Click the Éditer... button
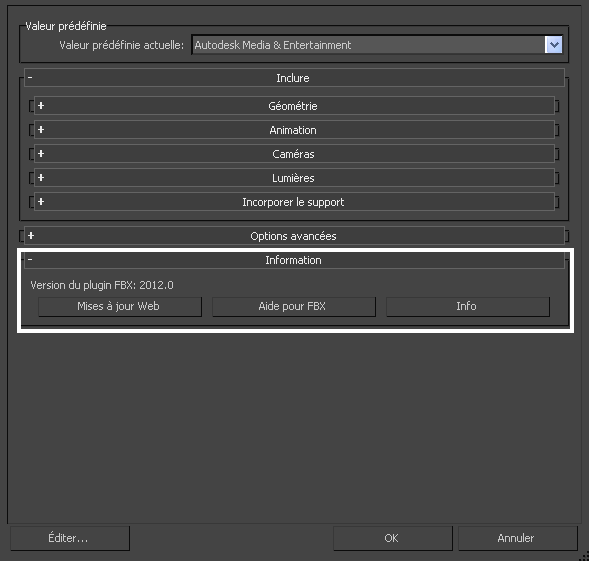Screen dimensions: 589x561 70,538
